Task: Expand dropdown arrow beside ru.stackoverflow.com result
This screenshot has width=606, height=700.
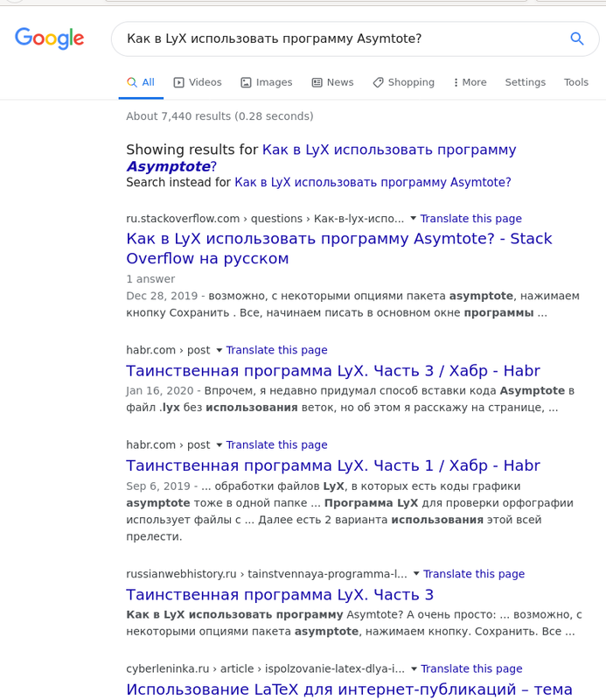Action: (414, 218)
